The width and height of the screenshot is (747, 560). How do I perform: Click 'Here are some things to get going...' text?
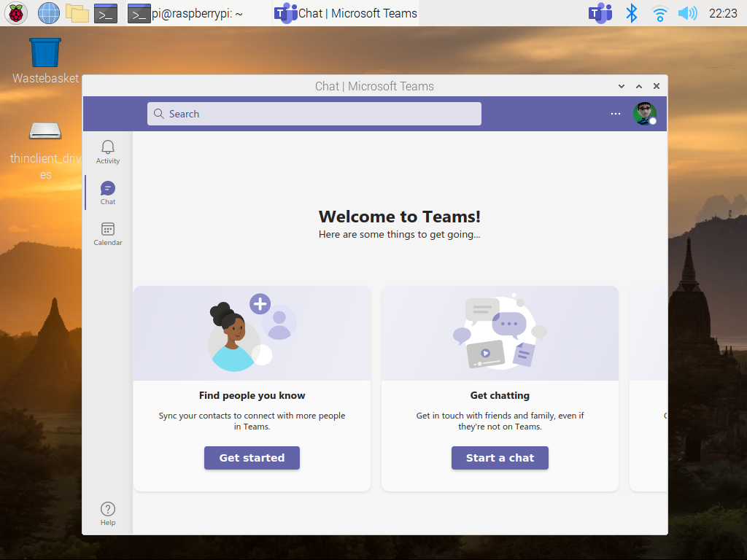(x=399, y=234)
